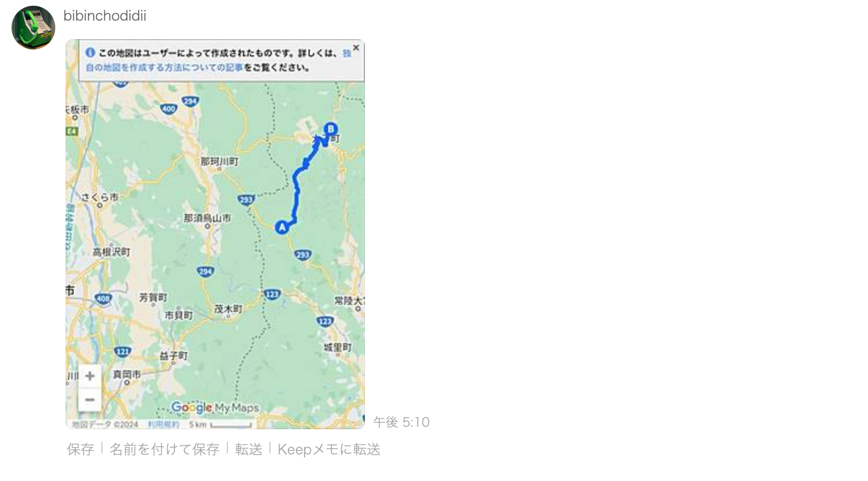Click the 利用規約 terms link on map
Viewport: 868px width, 481px height.
pyautogui.click(x=163, y=425)
